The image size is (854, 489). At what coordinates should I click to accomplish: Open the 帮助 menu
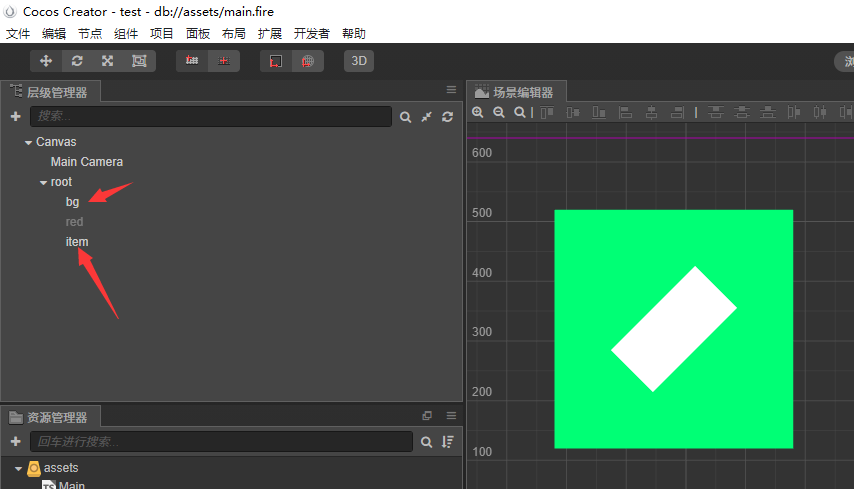tap(353, 34)
